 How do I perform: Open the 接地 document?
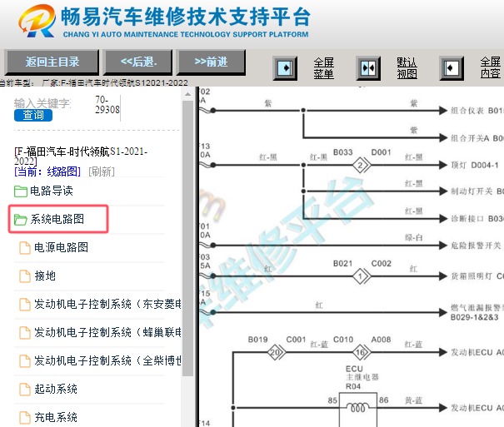click(45, 276)
